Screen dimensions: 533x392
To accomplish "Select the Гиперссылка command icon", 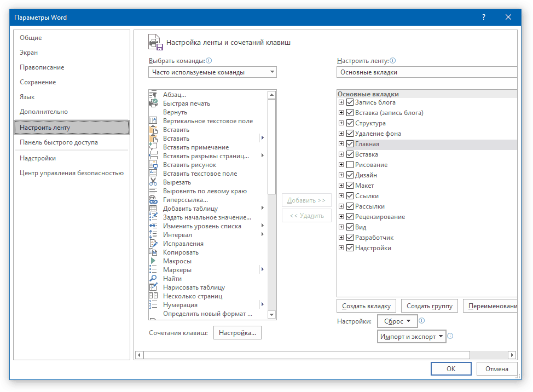I will click(x=153, y=200).
